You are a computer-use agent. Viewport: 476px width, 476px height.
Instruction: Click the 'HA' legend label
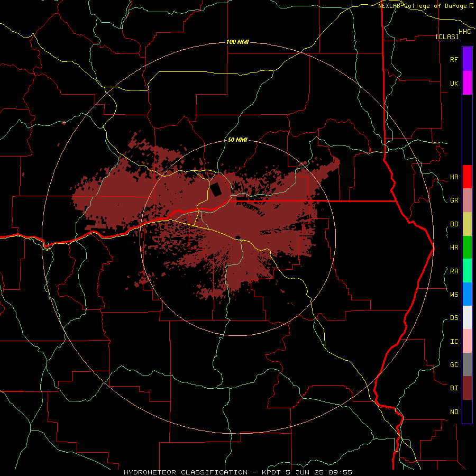(454, 177)
